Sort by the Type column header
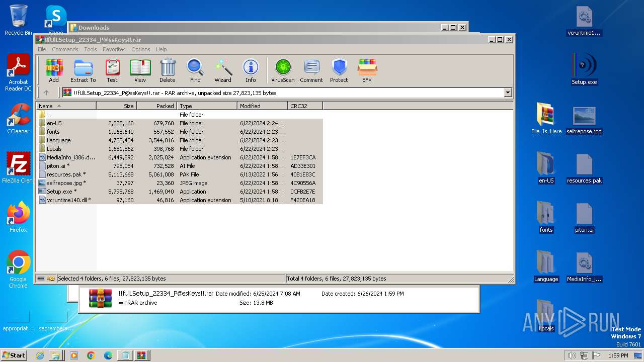Image resolution: width=644 pixels, height=362 pixels. pyautogui.click(x=207, y=106)
